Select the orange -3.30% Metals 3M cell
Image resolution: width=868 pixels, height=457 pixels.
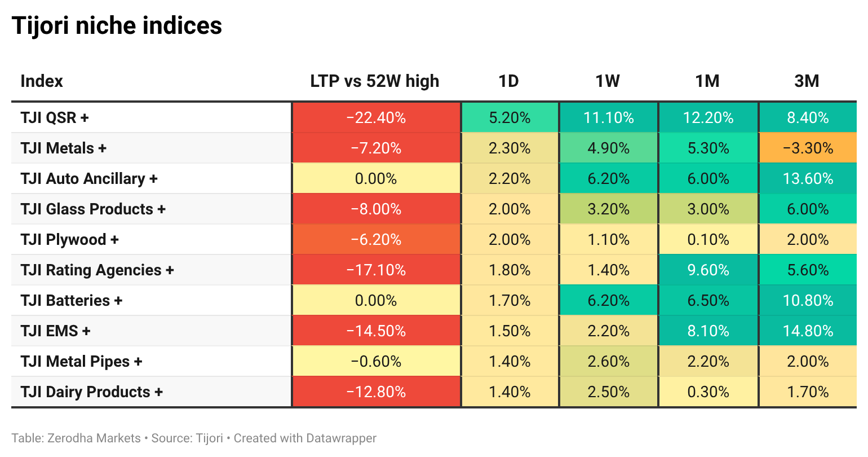[808, 148]
